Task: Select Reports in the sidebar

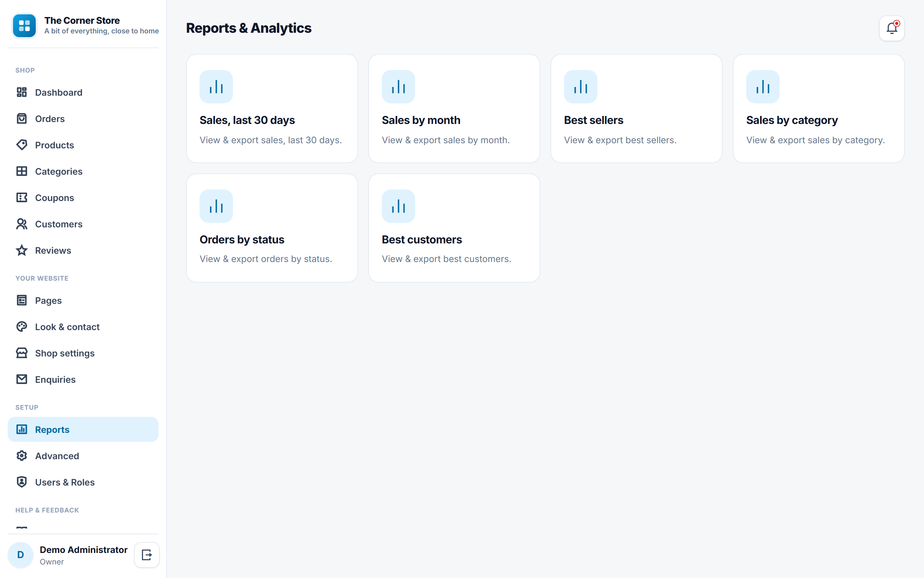Action: [83, 429]
